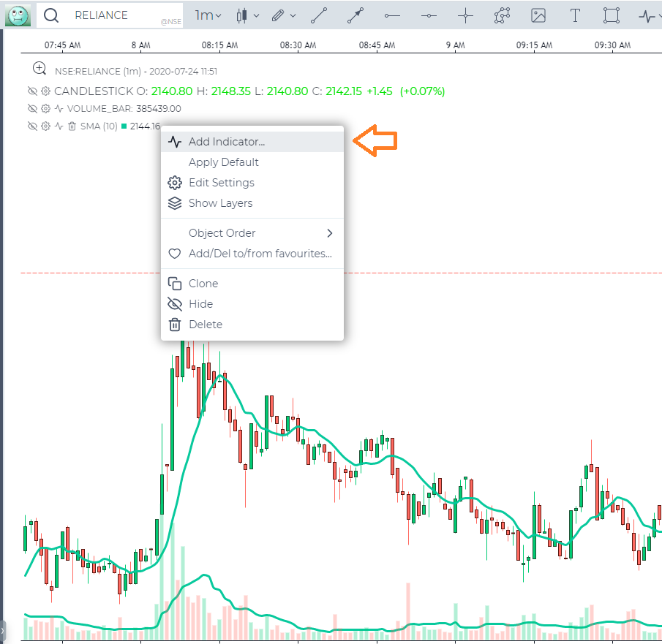
Task: Hide the VOLUME_BAR series with eye icon
Action: point(32,109)
